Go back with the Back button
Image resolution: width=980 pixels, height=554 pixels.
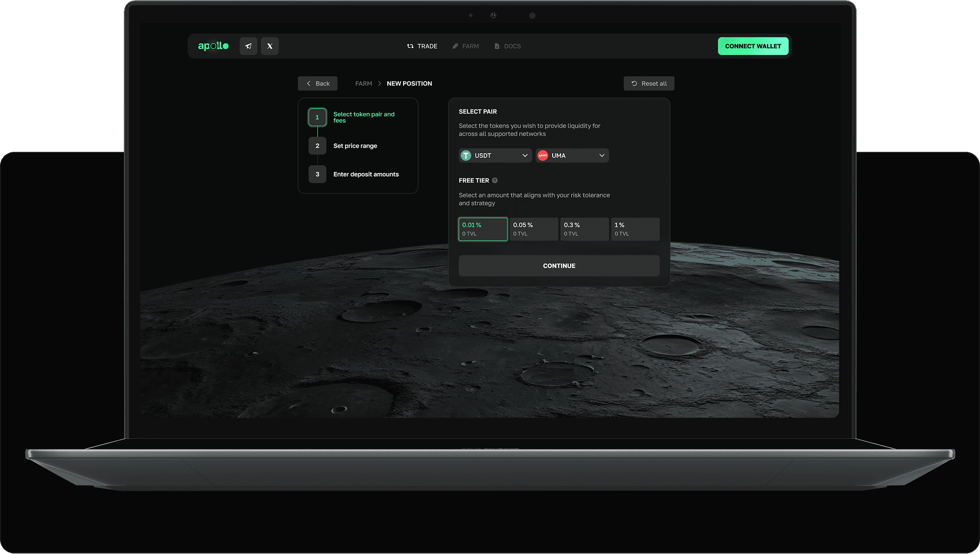pos(318,83)
